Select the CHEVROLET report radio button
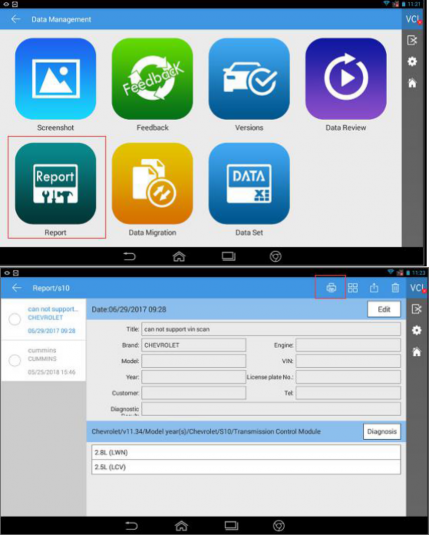429x535 pixels. click(x=15, y=320)
